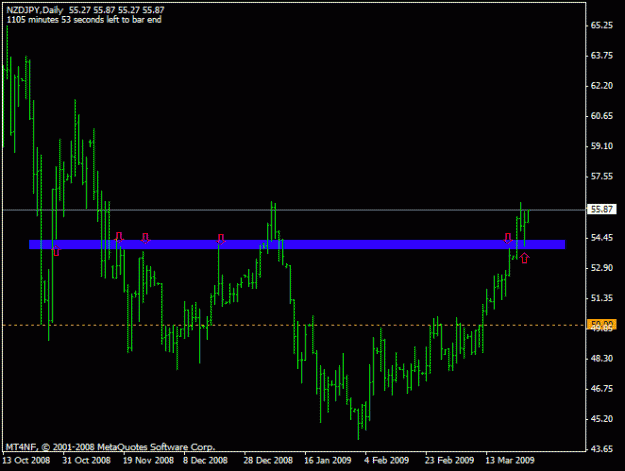625x471 pixels.
Task: Click the 28 Dec 2008 date label
Action: tap(268, 461)
